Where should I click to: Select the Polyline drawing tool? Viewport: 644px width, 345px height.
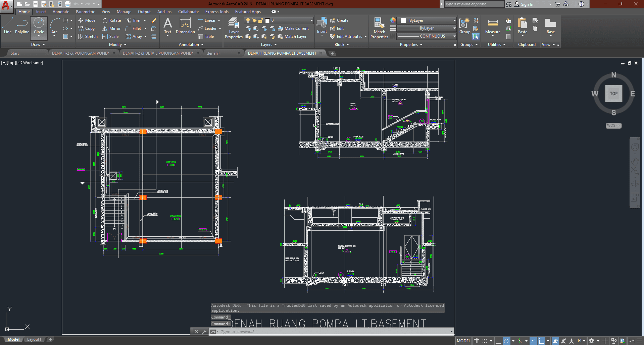(22, 26)
